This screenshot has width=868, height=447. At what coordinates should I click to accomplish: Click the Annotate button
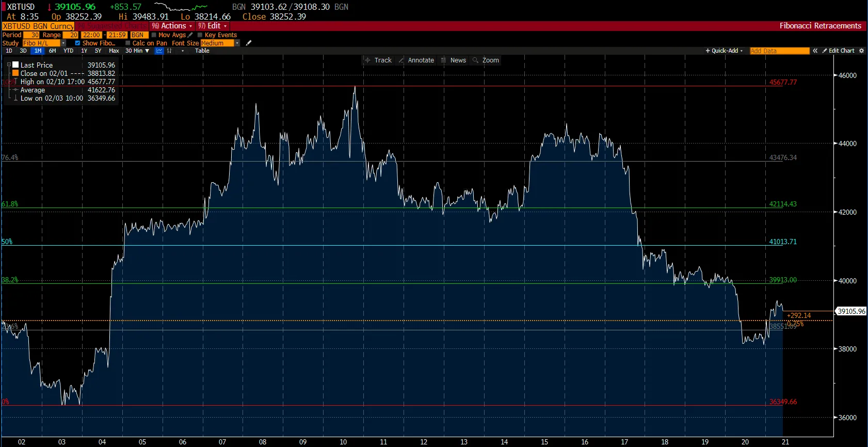coord(416,60)
